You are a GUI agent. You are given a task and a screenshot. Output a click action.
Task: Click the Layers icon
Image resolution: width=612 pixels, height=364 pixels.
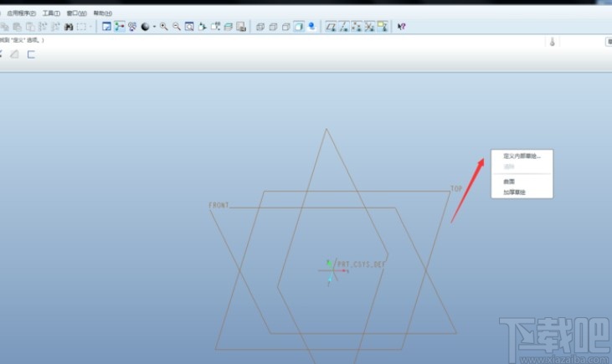[229, 27]
